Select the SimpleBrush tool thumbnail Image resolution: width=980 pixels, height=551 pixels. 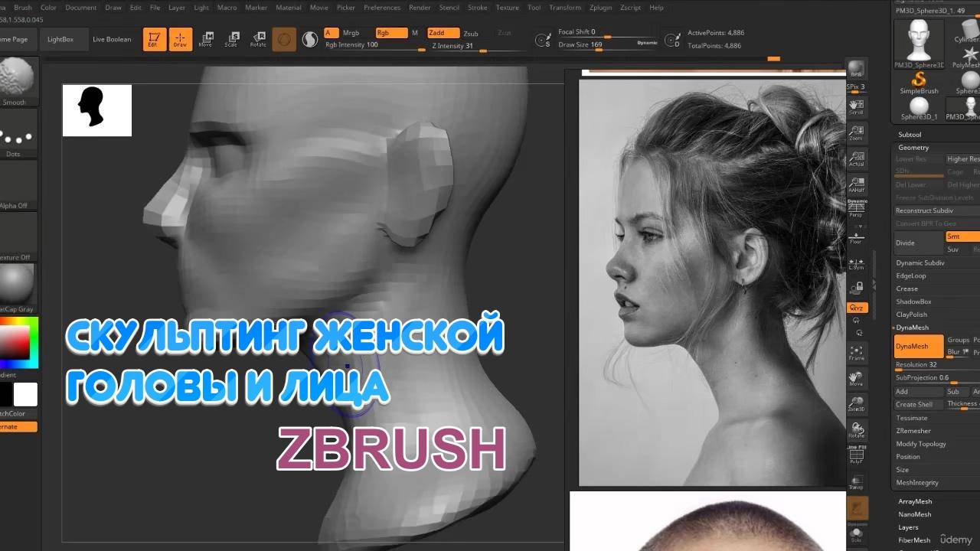click(x=919, y=82)
